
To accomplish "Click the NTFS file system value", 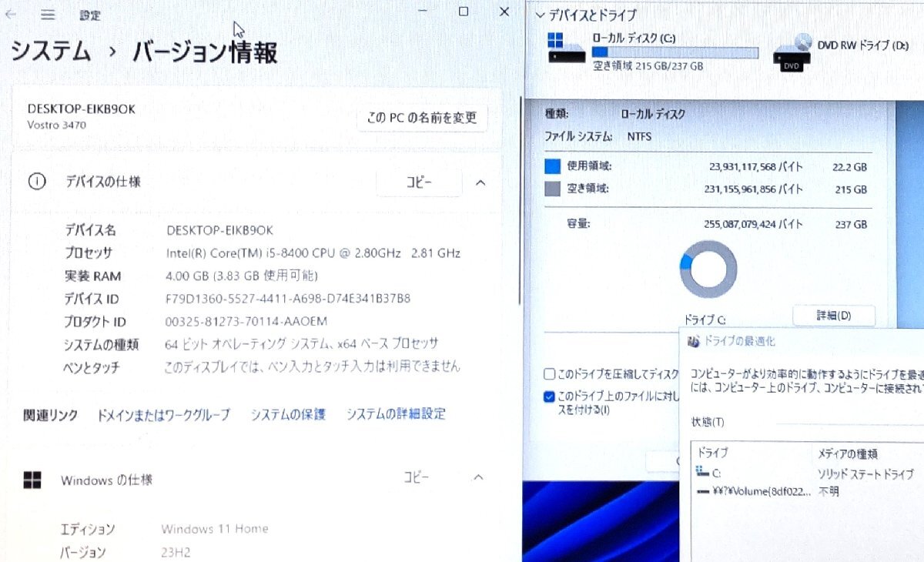I will [638, 136].
